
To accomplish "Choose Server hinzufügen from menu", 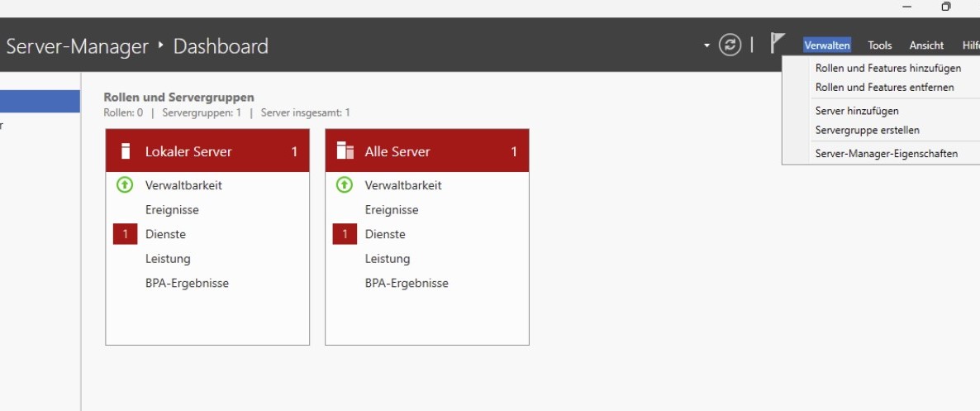I will [x=857, y=111].
